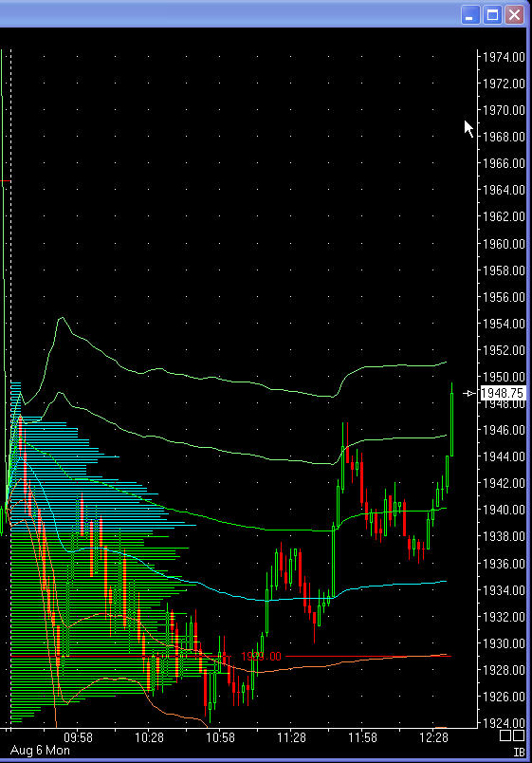Screen dimensions: 532x763
Task: Click the 1924.00 price axis label
Action: 504,723
